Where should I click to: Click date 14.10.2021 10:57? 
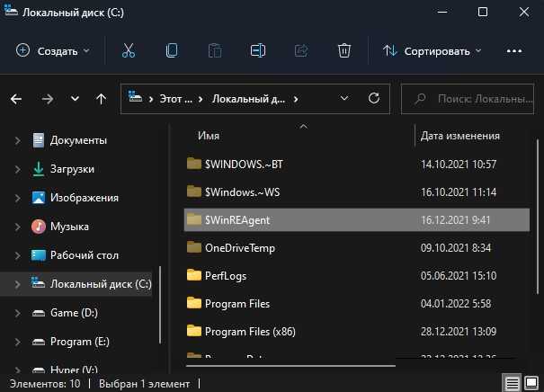459,165
